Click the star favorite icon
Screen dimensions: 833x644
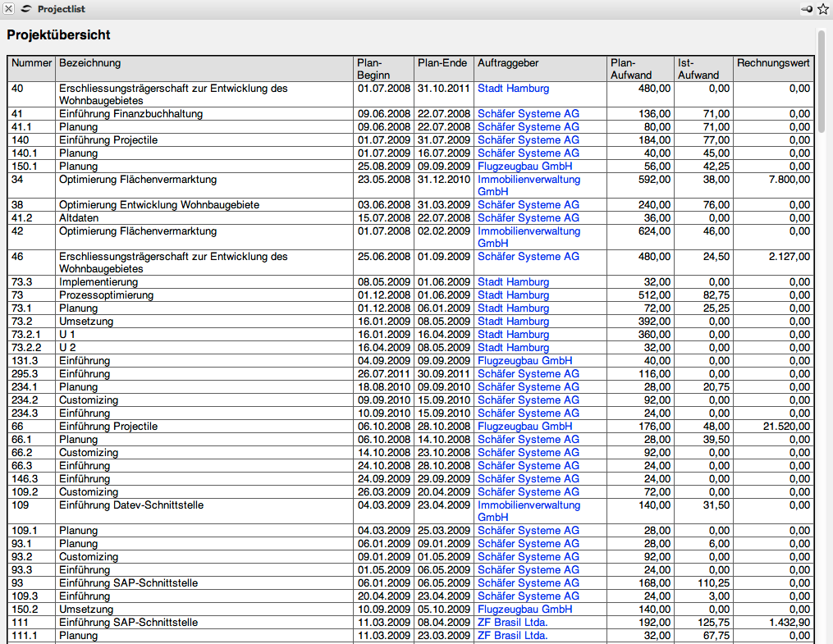pyautogui.click(x=822, y=9)
